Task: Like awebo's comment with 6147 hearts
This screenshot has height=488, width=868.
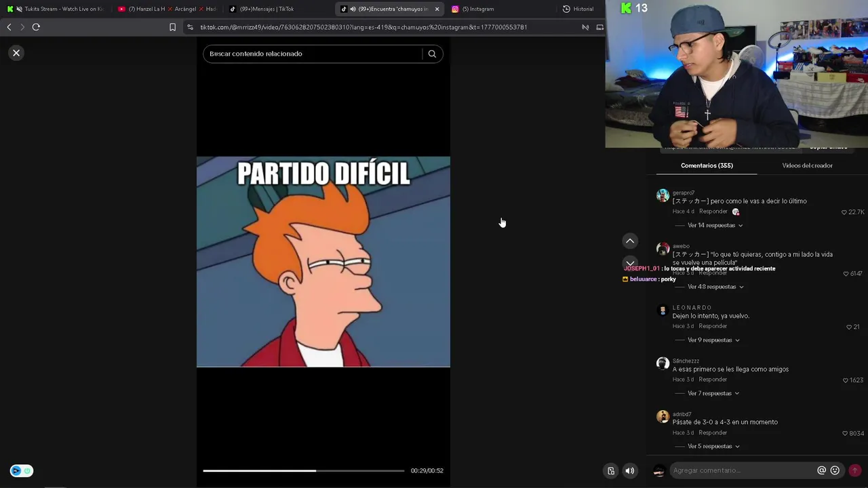Action: 846,274
